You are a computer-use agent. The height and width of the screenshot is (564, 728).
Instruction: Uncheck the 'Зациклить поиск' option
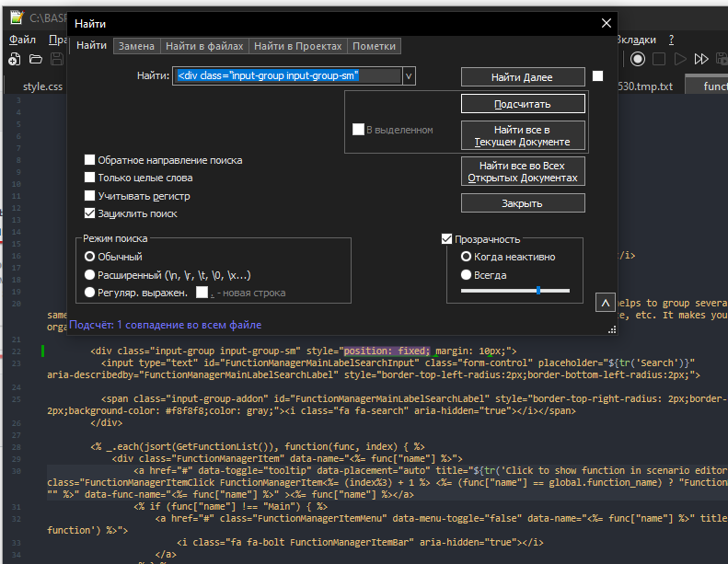click(x=90, y=213)
